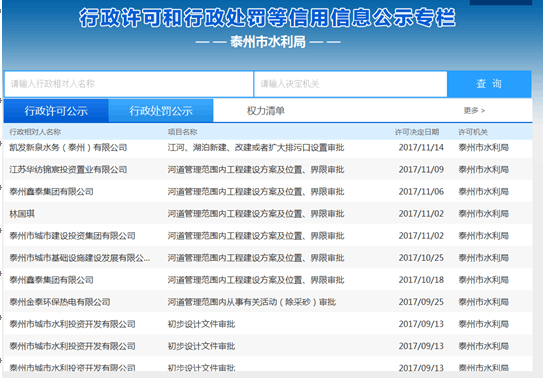The height and width of the screenshot is (378, 543).
Task: Click 许可机关 column header
Action: (x=473, y=132)
